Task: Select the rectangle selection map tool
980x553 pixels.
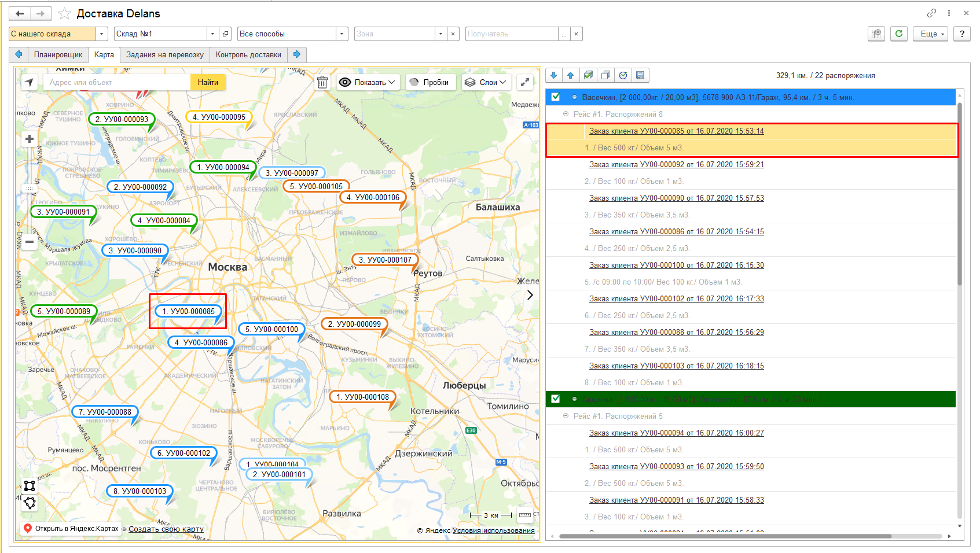Action: coord(30,485)
